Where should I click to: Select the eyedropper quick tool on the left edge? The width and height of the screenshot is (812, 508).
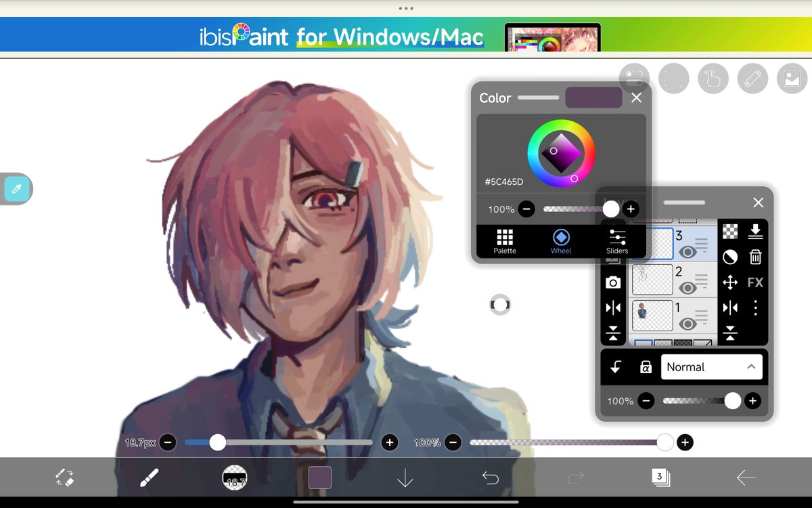[16, 189]
